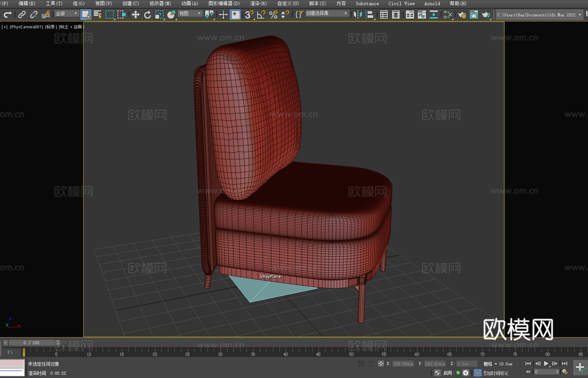The width and height of the screenshot is (588, 378).
Task: Open the 工具(T) menu
Action: (54, 3)
